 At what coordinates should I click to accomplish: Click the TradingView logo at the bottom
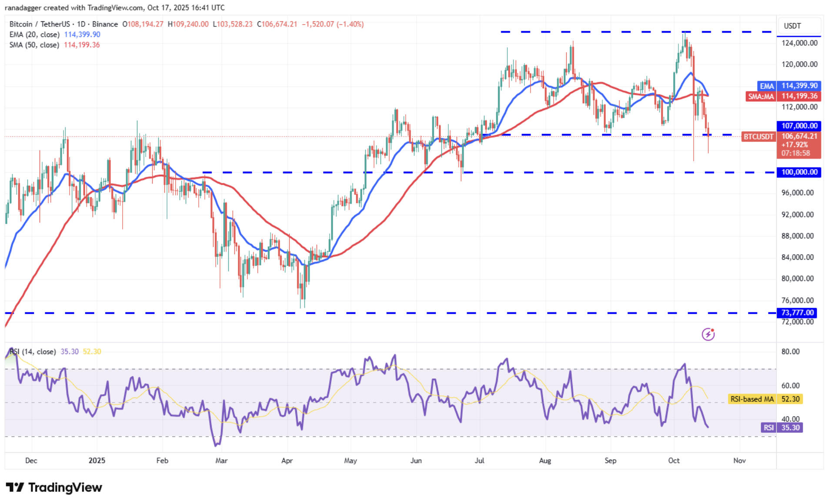tap(54, 487)
